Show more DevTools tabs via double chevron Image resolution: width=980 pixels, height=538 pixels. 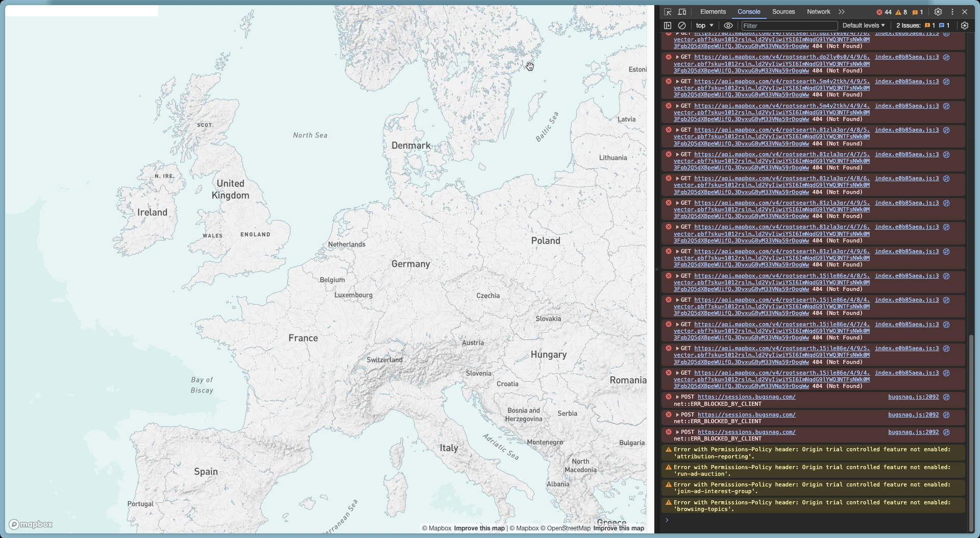point(842,12)
